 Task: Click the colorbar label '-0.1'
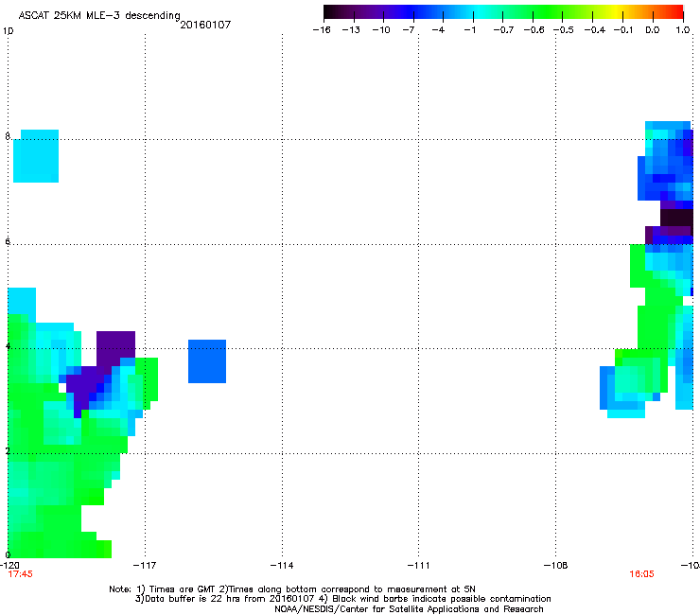pos(623,30)
